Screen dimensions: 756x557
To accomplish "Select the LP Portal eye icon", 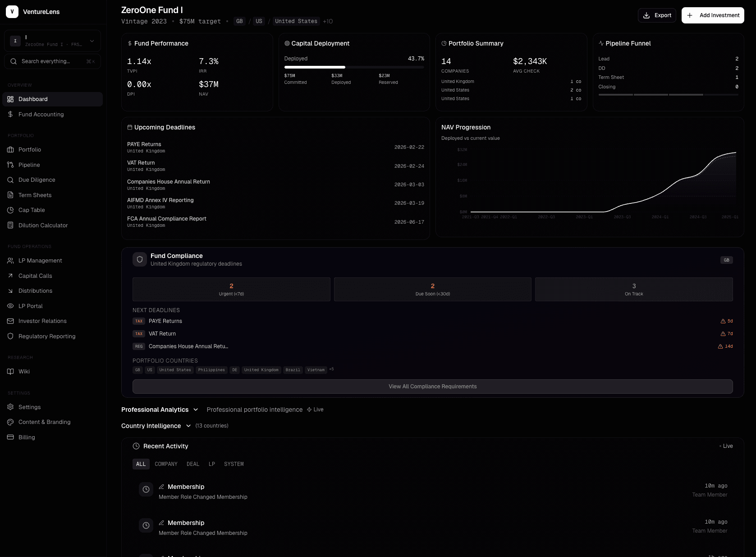I will pyautogui.click(x=10, y=306).
